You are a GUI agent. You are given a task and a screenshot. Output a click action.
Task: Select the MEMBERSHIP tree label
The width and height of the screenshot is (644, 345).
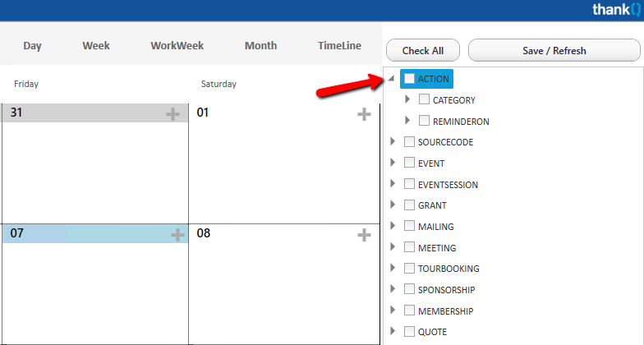(x=445, y=311)
